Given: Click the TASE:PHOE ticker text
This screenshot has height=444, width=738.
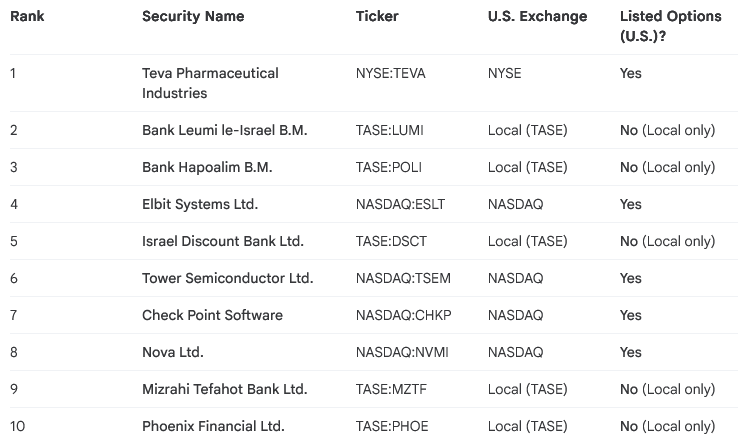Looking at the screenshot, I should [x=392, y=426].
